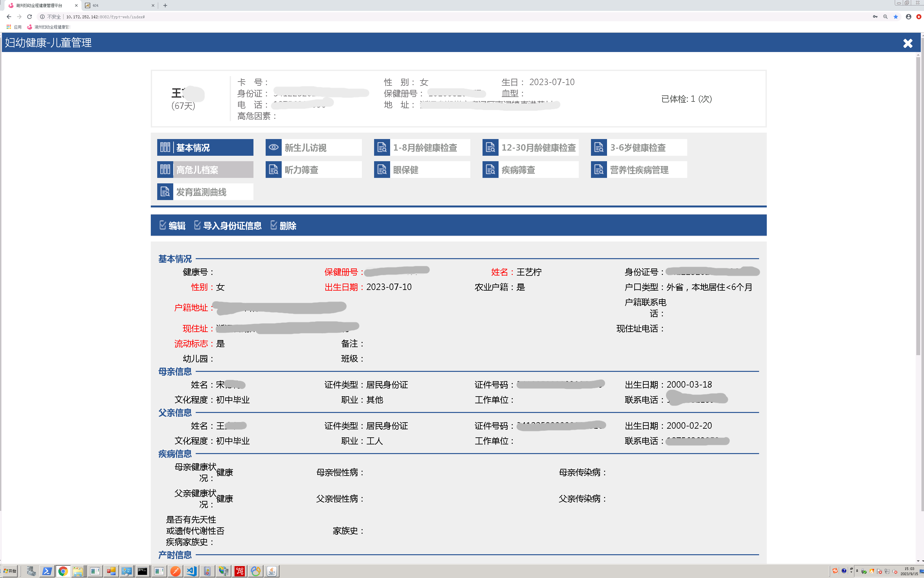
Task: Click father's 职业 value 工人
Action: click(x=374, y=441)
